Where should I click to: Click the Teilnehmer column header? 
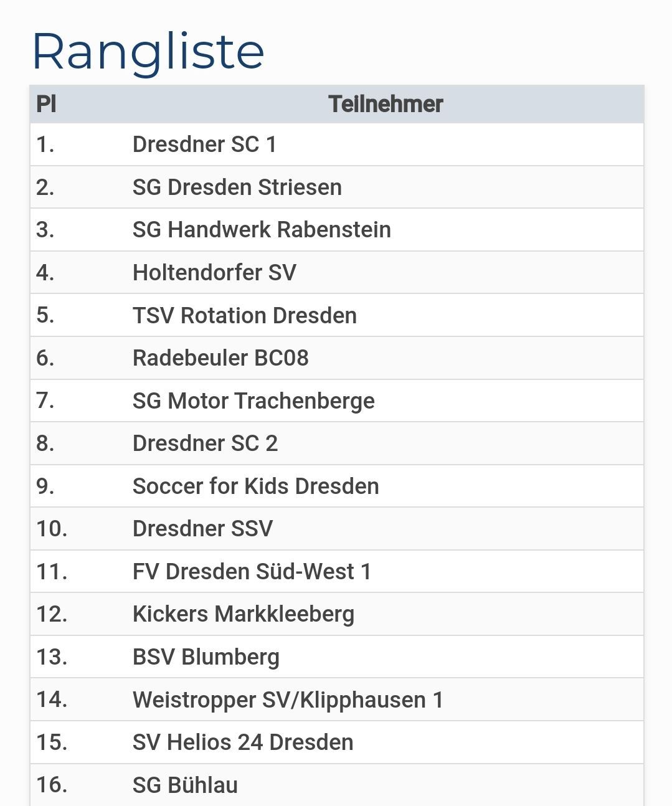[x=386, y=105]
